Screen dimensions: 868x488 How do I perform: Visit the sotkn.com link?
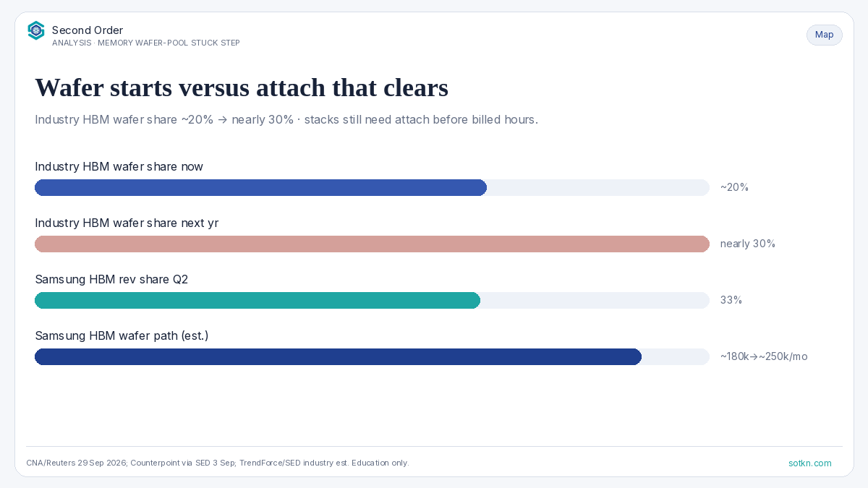[x=810, y=463]
